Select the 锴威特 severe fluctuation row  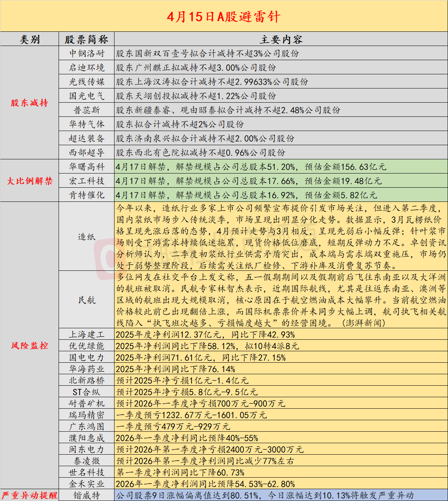[87, 495]
